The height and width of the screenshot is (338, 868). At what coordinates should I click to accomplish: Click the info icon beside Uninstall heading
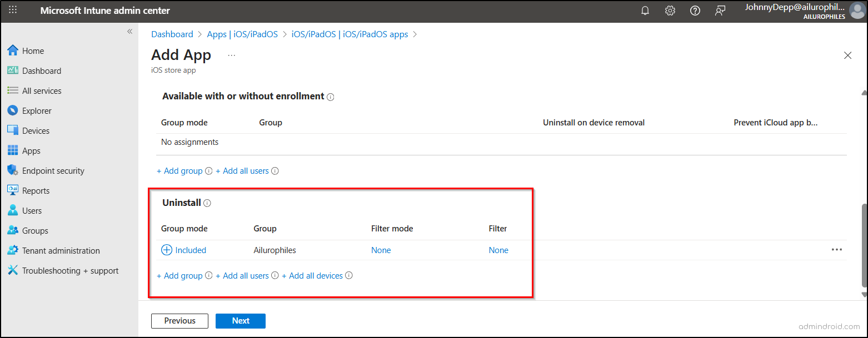[207, 203]
